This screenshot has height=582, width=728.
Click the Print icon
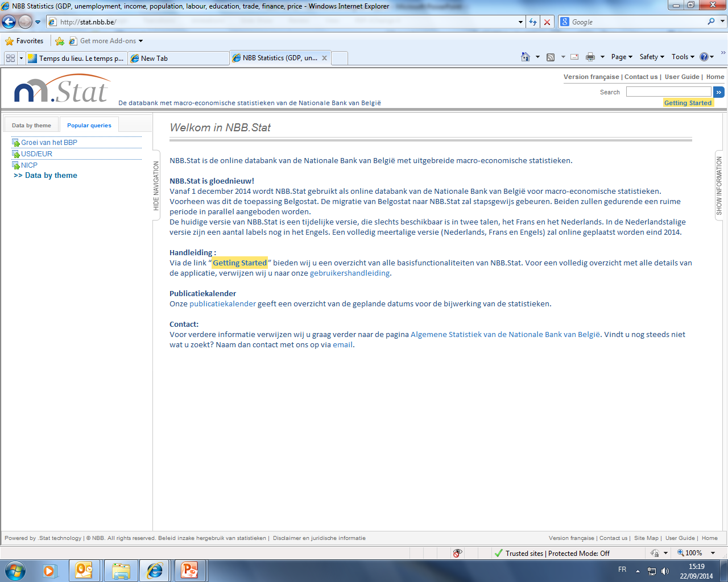point(590,57)
